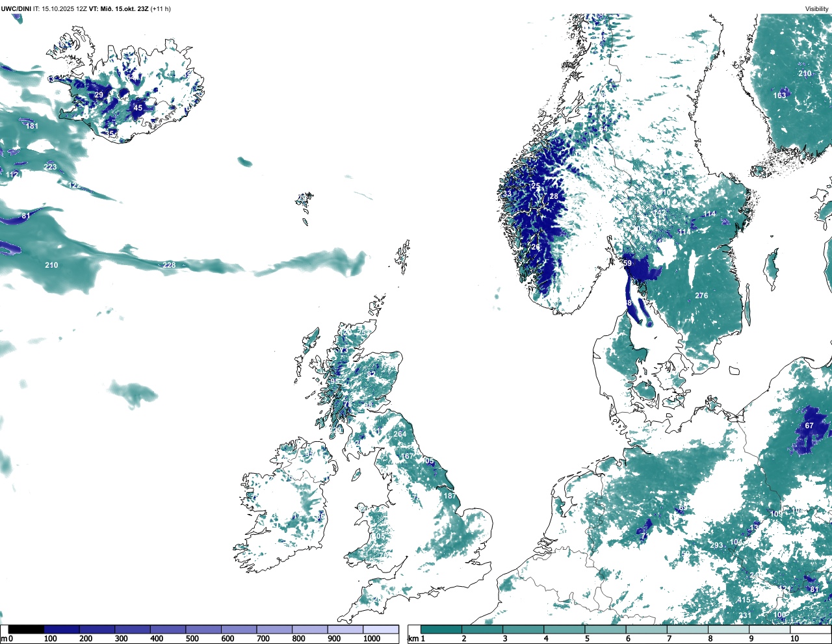Click the 'Visibility' title label
This screenshot has width=832, height=644.
tap(817, 9)
